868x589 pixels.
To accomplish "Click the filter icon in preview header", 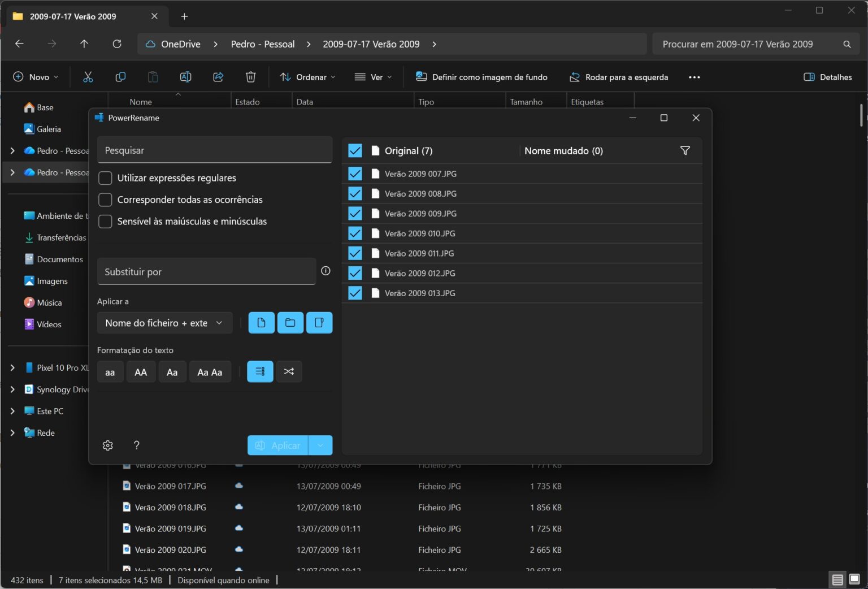I will [x=685, y=151].
